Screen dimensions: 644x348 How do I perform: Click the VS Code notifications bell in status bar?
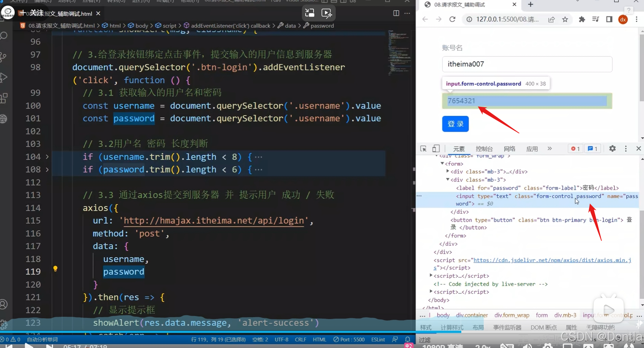coord(408,339)
